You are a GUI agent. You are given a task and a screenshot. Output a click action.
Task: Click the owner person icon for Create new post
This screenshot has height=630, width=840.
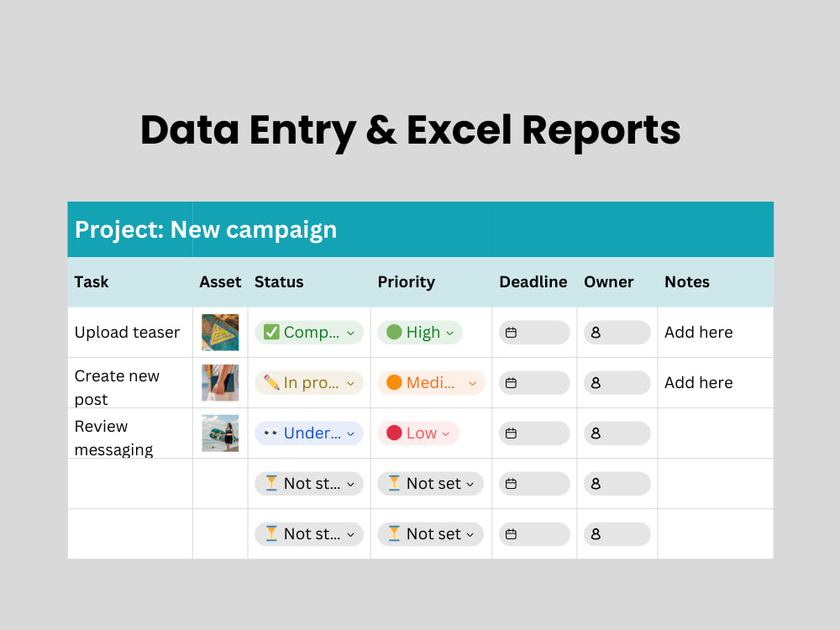click(596, 383)
